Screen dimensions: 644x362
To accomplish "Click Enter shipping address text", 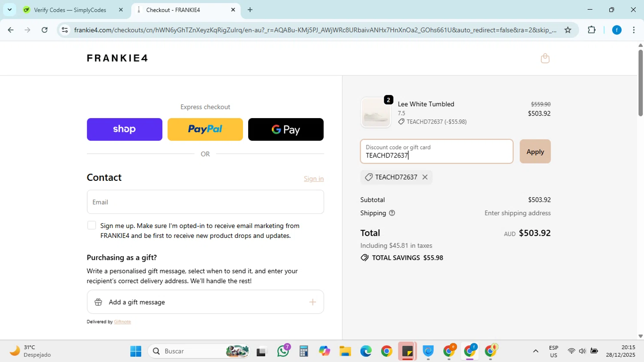I will pyautogui.click(x=517, y=213).
